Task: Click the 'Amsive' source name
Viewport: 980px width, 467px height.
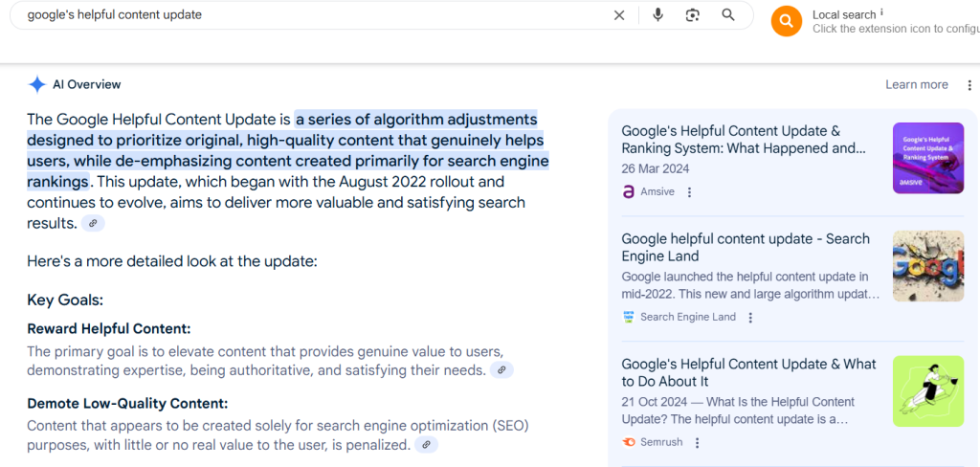Action: (x=657, y=192)
